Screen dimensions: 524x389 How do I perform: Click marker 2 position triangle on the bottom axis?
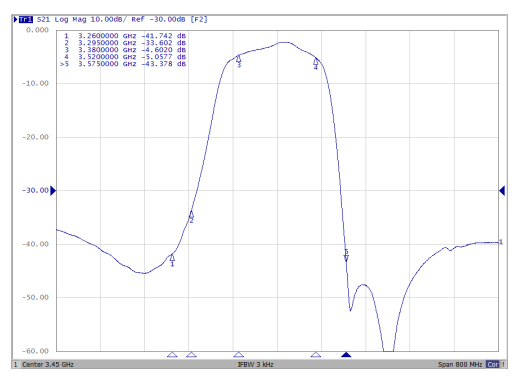191,355
